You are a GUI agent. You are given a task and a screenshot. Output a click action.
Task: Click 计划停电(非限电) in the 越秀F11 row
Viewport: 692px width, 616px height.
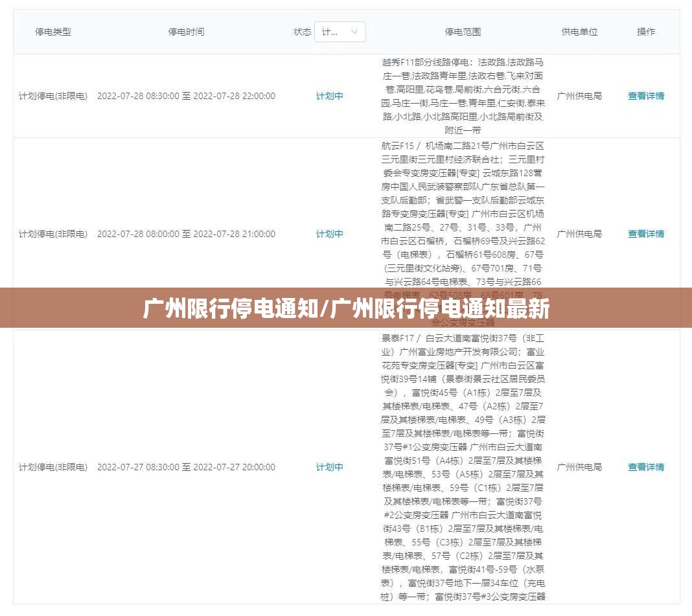tap(53, 96)
